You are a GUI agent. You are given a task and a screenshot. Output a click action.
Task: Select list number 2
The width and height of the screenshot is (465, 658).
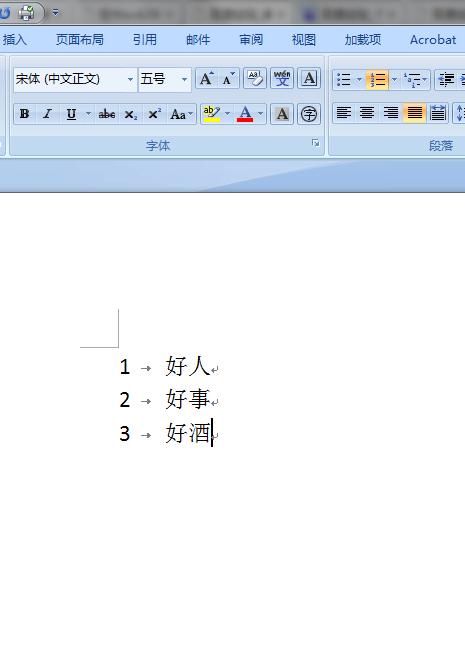[x=125, y=400]
